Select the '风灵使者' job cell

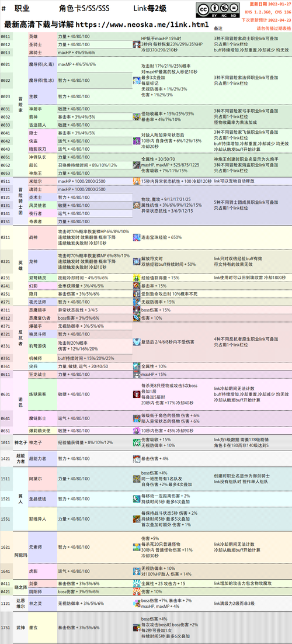42,205
